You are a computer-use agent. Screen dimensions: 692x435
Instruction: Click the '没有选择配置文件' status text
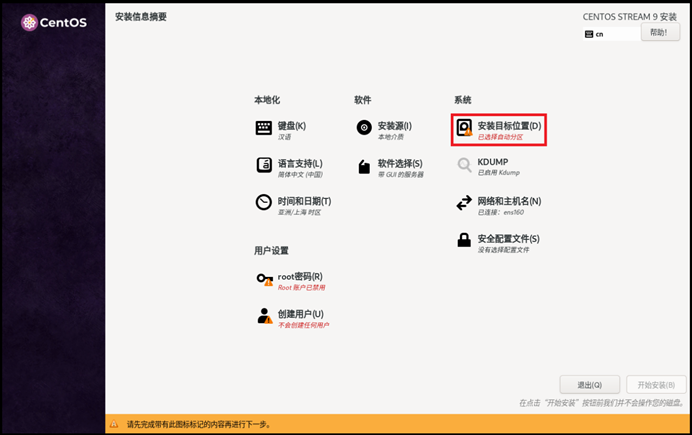pos(504,250)
